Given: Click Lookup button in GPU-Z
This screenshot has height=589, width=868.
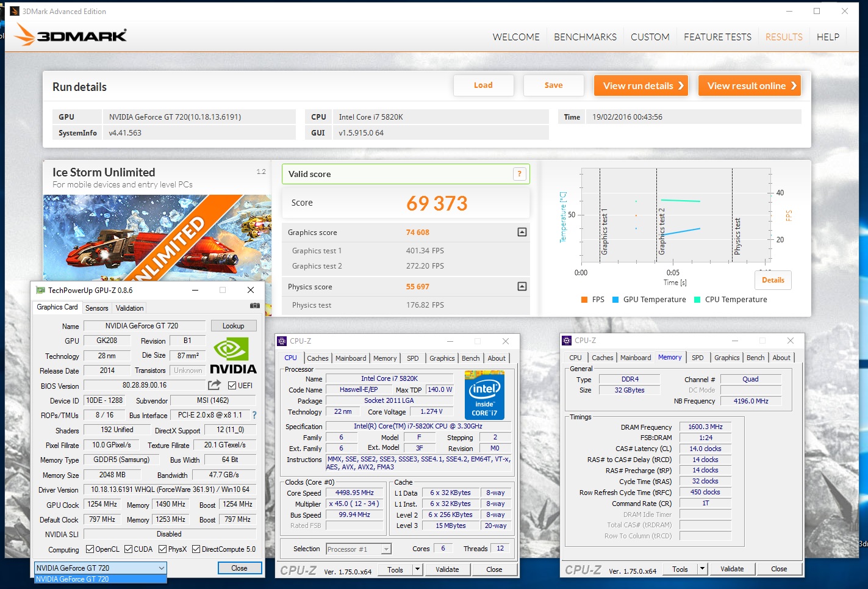Looking at the screenshot, I should tap(233, 326).
